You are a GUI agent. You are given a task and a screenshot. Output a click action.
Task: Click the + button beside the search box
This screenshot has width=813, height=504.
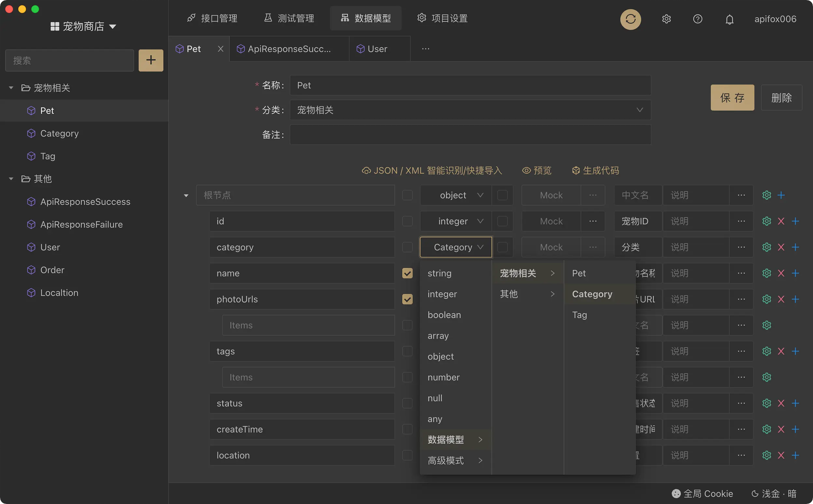pyautogui.click(x=150, y=60)
